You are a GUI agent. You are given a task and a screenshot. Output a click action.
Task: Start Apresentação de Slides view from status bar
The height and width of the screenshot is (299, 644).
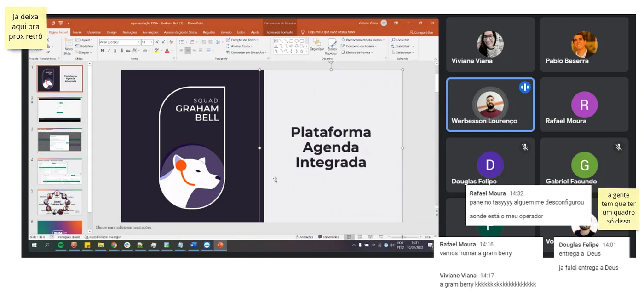(x=381, y=237)
